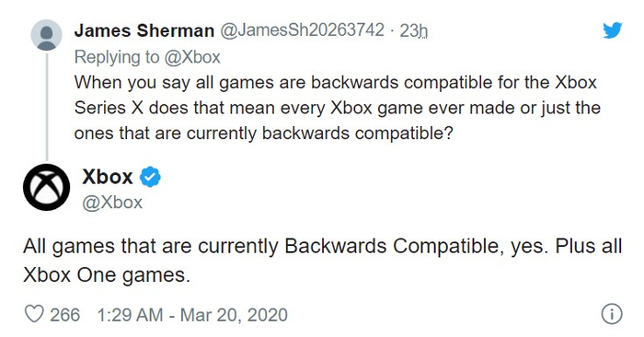Open James Sherman's default avatar

tap(46, 35)
